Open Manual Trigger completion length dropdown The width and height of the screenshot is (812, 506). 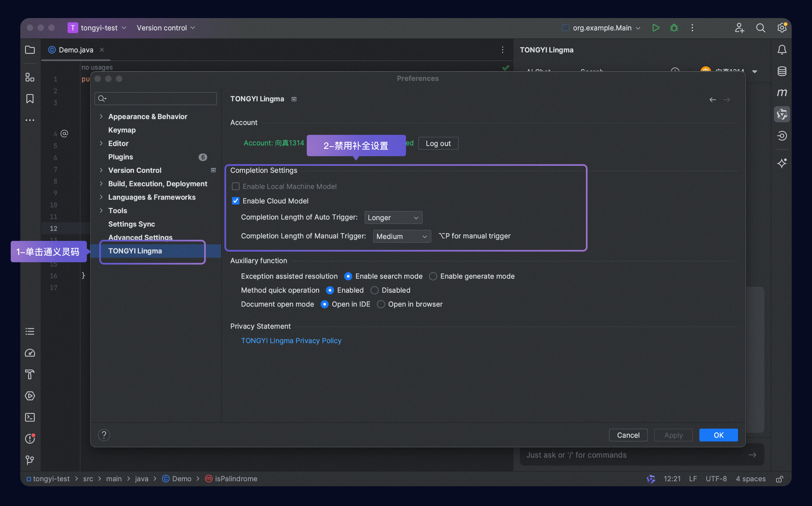point(402,236)
